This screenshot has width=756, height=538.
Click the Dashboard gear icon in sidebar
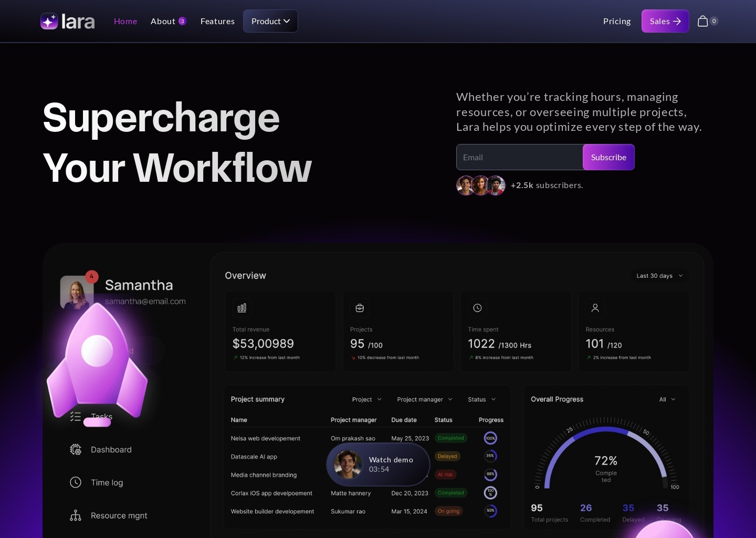pos(76,450)
